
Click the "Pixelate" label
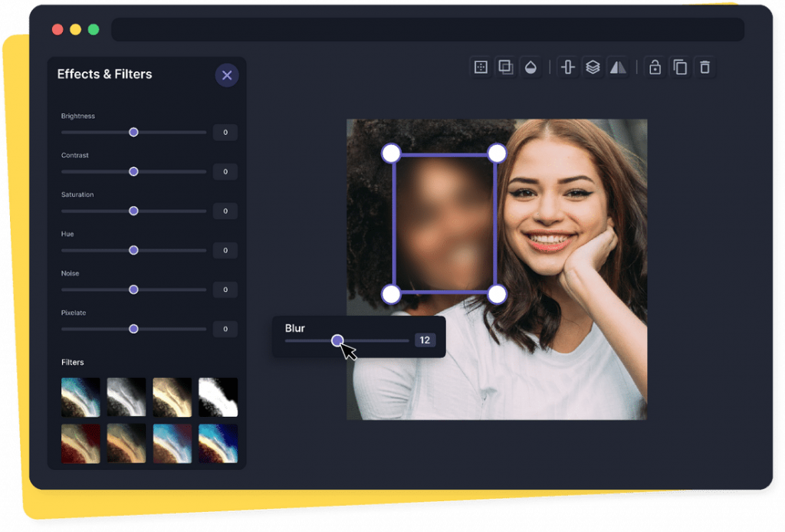point(74,313)
